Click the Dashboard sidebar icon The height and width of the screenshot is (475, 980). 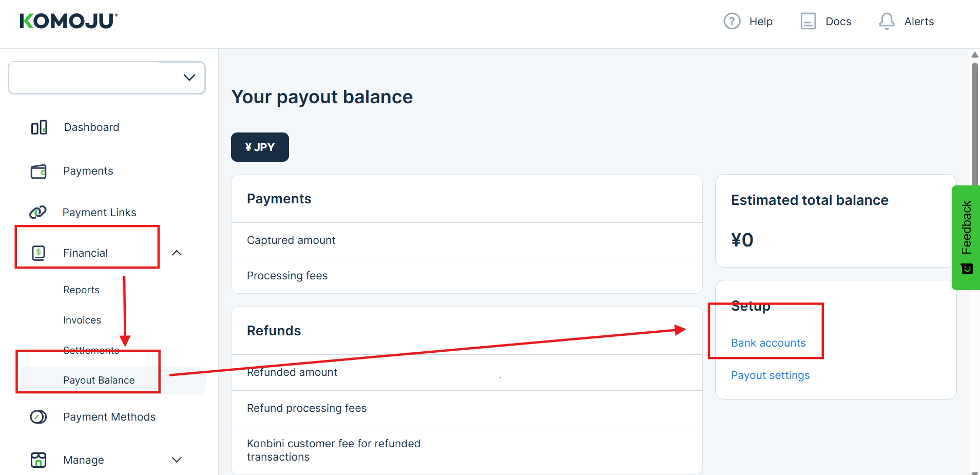39,127
